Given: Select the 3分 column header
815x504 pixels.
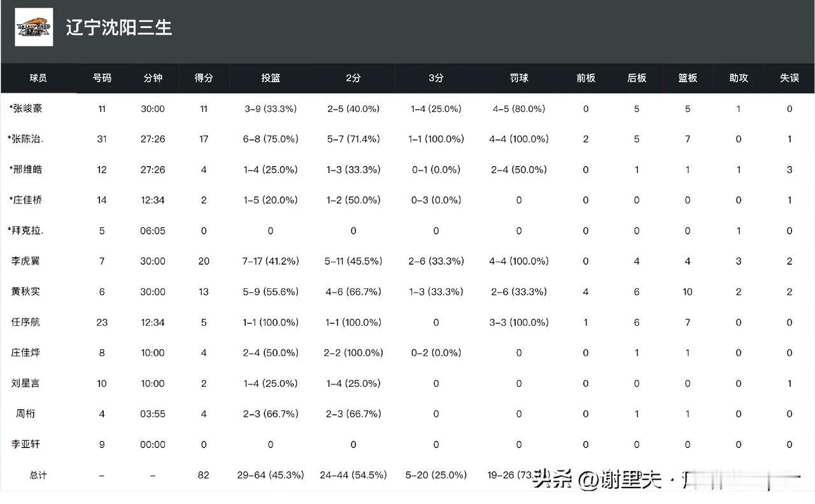Looking at the screenshot, I should point(436,78).
